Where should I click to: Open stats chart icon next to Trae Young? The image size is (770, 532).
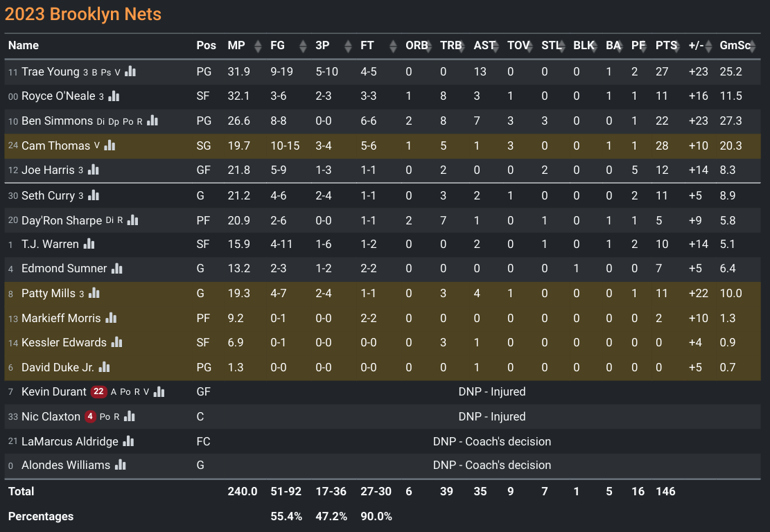tap(130, 71)
